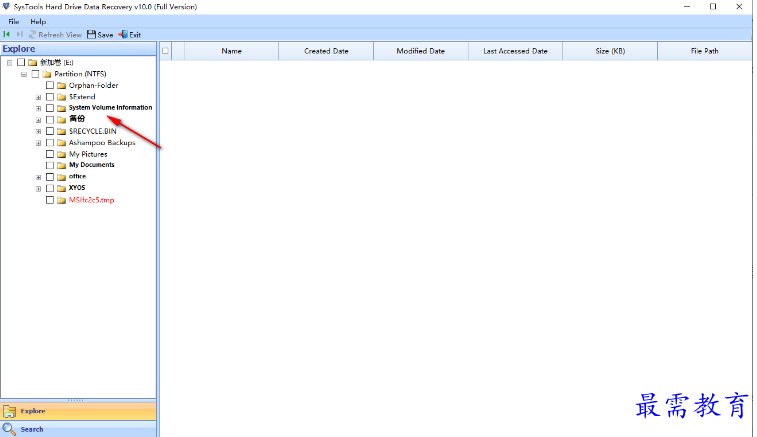Switch to the Search pane tab
Image resolution: width=757 pixels, height=437 pixels.
(x=78, y=429)
